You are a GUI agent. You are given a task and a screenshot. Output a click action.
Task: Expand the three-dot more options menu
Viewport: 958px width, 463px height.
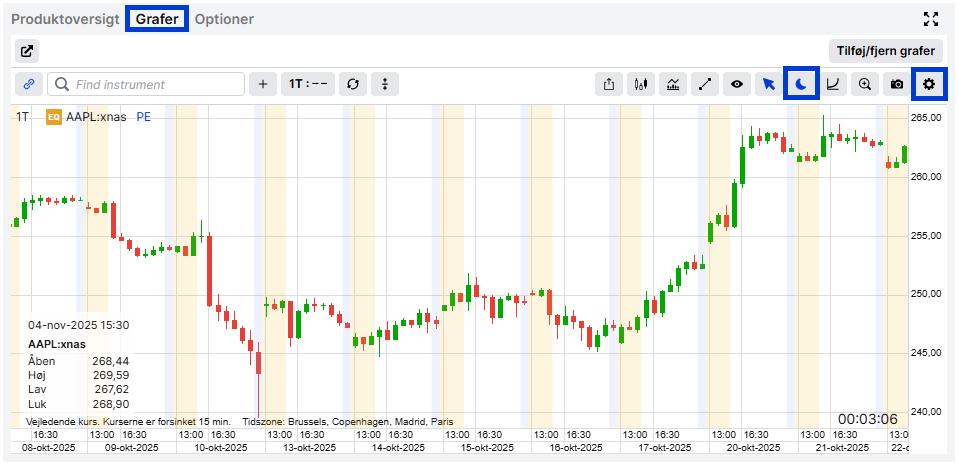(385, 85)
